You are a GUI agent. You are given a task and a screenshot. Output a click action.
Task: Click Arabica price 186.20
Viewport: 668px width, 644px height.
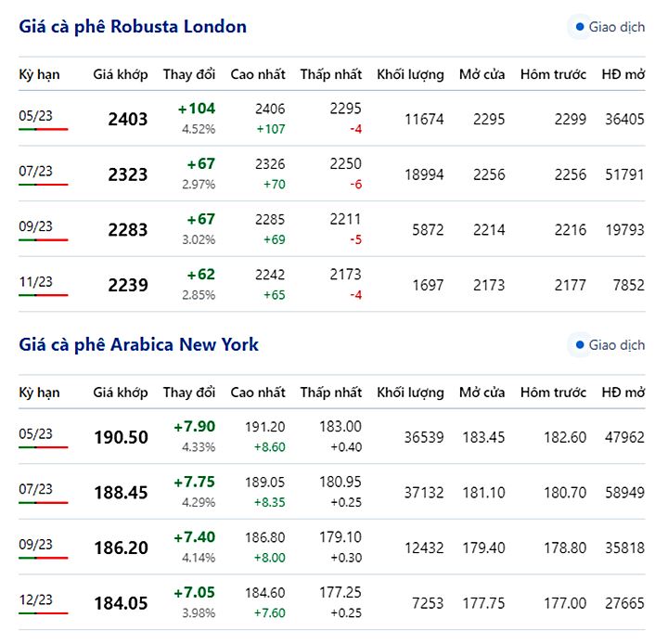tap(121, 547)
